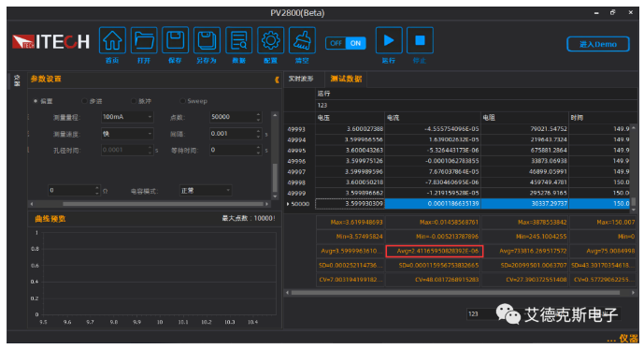Start the test with the Run play button

click(x=389, y=40)
